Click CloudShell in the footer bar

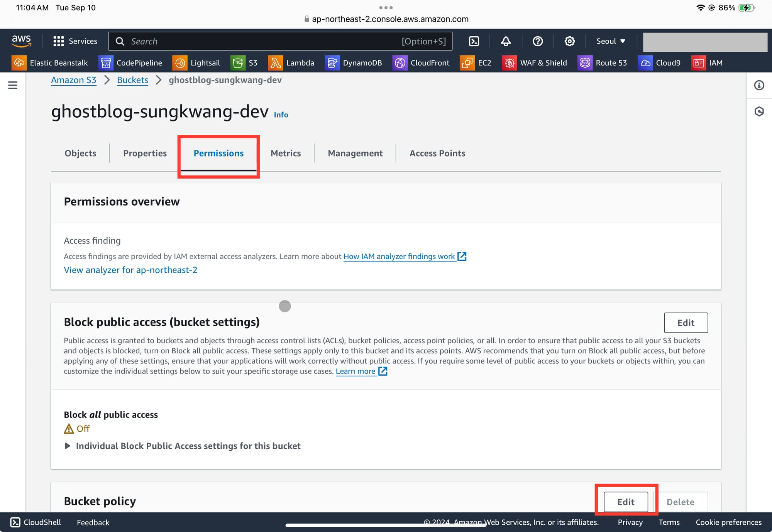click(36, 522)
